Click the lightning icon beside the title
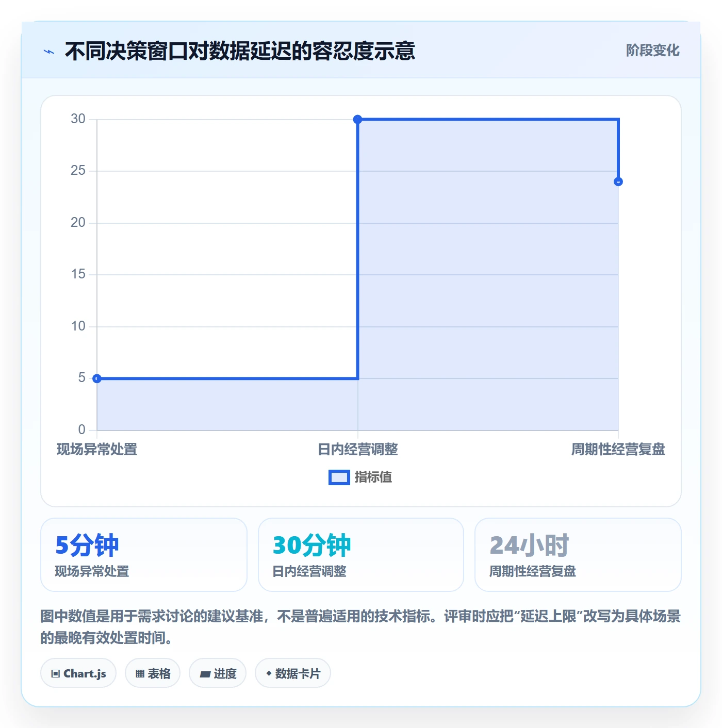722x728 pixels. (49, 52)
